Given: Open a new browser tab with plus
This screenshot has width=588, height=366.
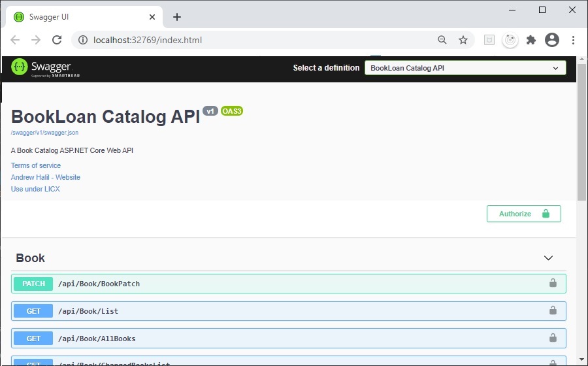Looking at the screenshot, I should [x=177, y=17].
